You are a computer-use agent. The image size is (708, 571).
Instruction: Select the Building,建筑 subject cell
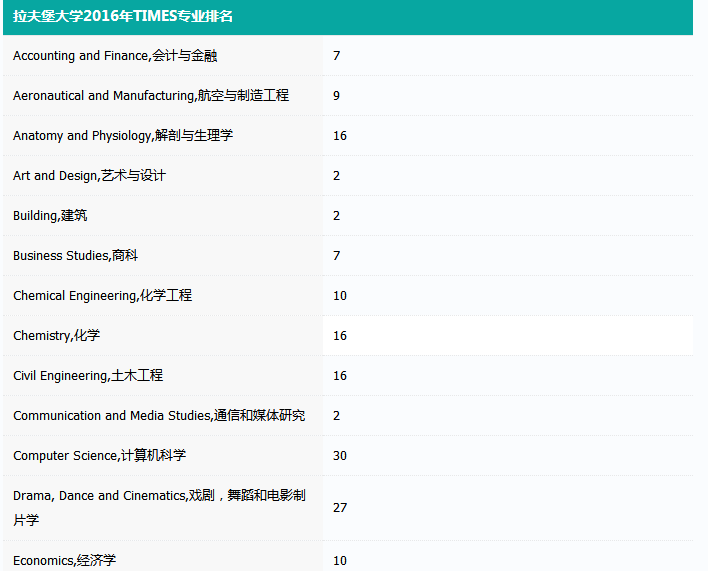50,216
